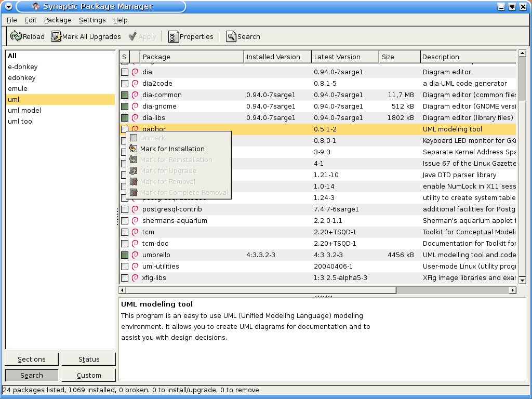The image size is (532, 399).
Task: Click the Debian swirl icon for dia-gnome
Action: coord(135,106)
